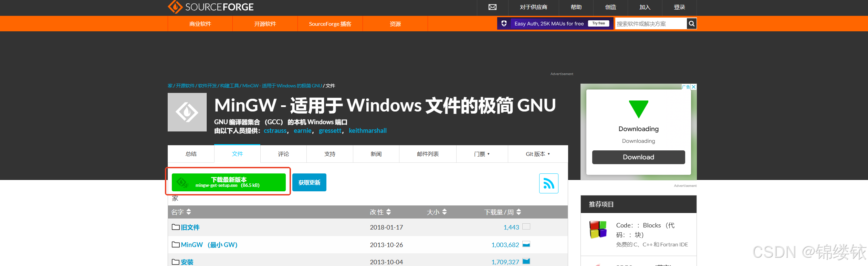
Task: Click download stats icon for MinGW row
Action: point(526,244)
